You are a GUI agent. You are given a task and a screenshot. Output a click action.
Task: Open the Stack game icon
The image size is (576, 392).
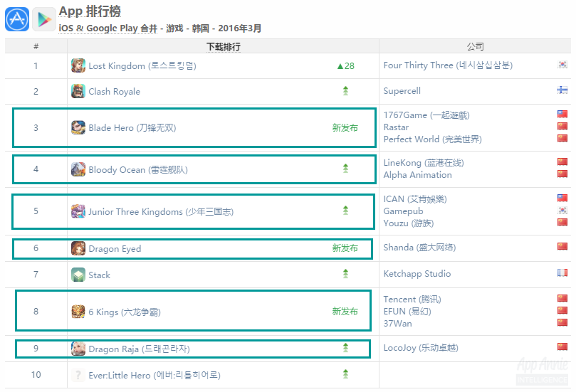pos(78,275)
